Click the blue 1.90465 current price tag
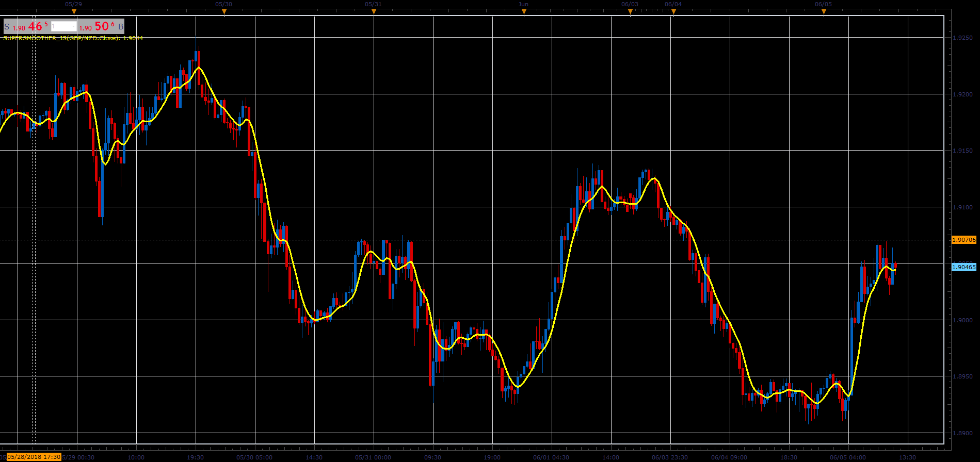Image resolution: width=980 pixels, height=462 pixels. pyautogui.click(x=963, y=267)
